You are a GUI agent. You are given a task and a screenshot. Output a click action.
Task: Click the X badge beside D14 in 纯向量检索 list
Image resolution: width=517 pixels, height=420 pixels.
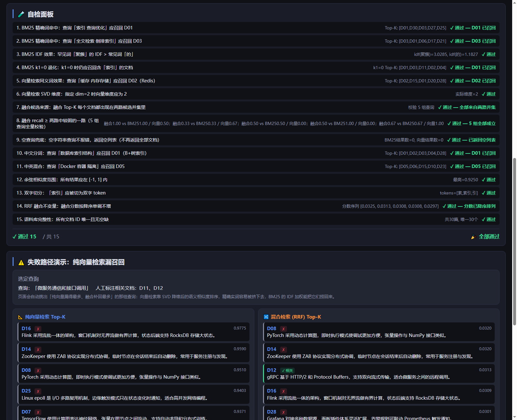tap(38, 350)
